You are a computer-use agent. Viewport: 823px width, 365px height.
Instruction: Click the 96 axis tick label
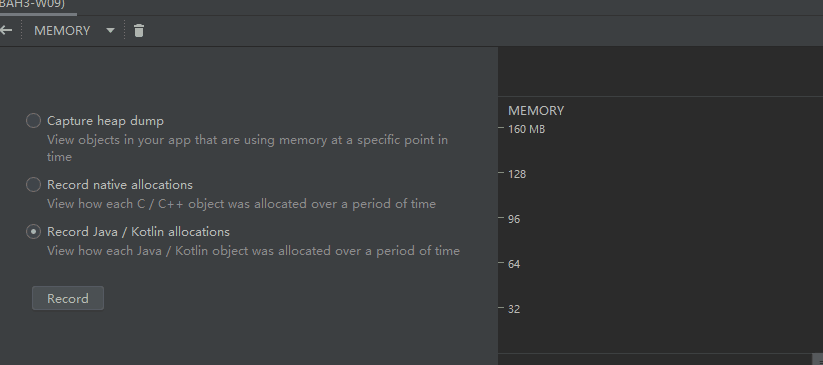point(514,219)
